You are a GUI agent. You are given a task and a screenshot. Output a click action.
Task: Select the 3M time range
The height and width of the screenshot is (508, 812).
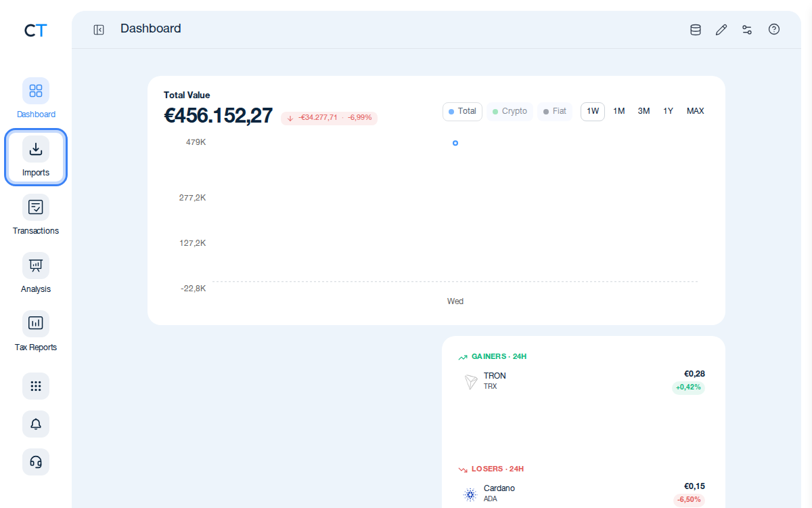(644, 112)
